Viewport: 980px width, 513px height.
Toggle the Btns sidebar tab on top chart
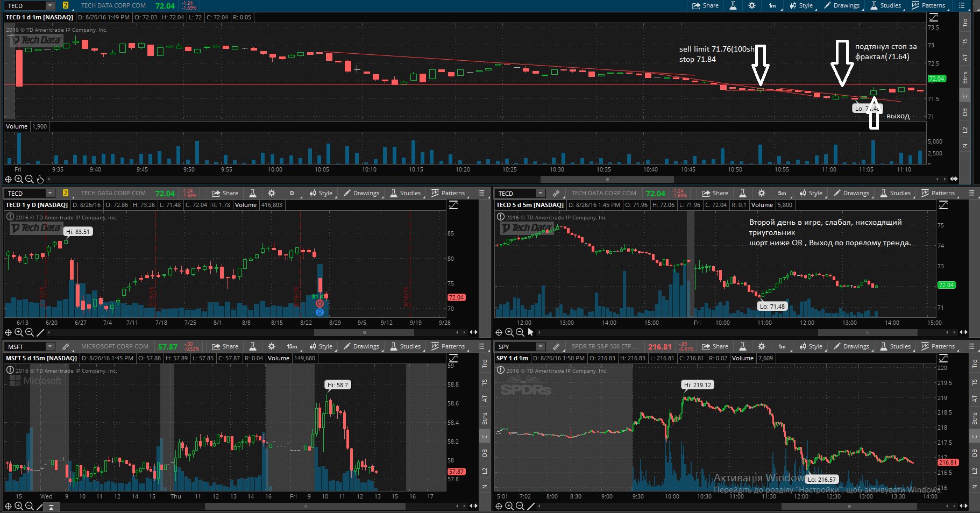point(965,77)
